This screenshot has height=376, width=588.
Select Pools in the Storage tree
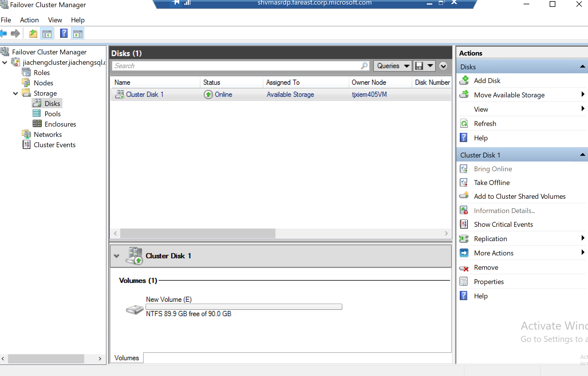52,114
